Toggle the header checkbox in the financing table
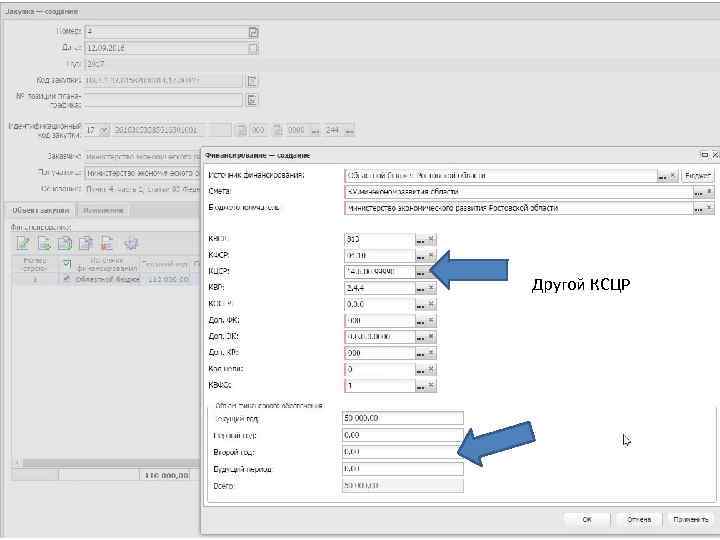Viewport: 720px width, 540px height. point(67,263)
